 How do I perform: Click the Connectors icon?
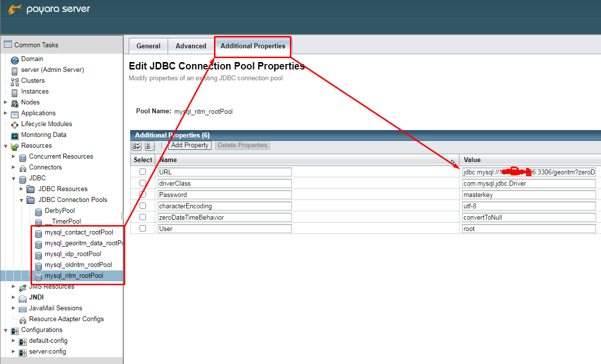pos(23,167)
